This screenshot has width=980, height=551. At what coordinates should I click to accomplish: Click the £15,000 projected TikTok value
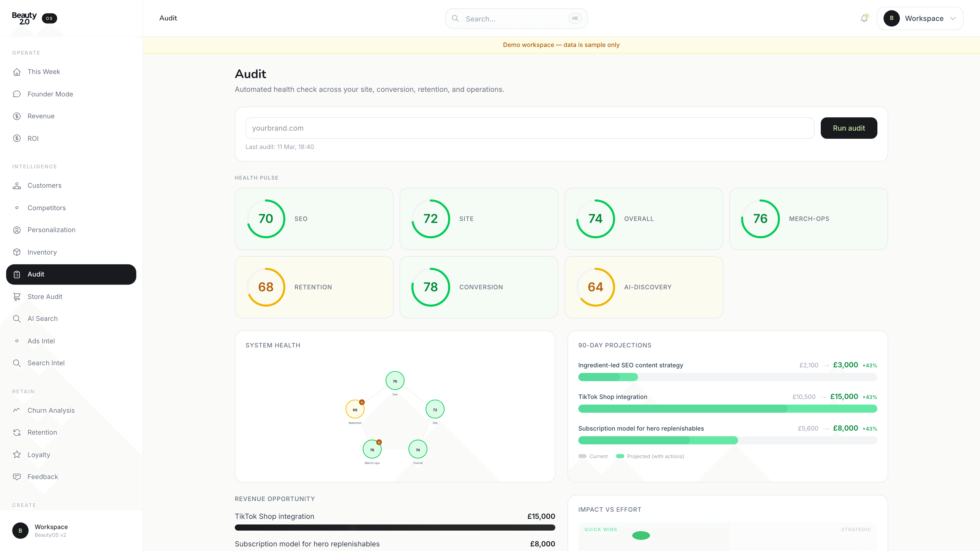coord(844,397)
